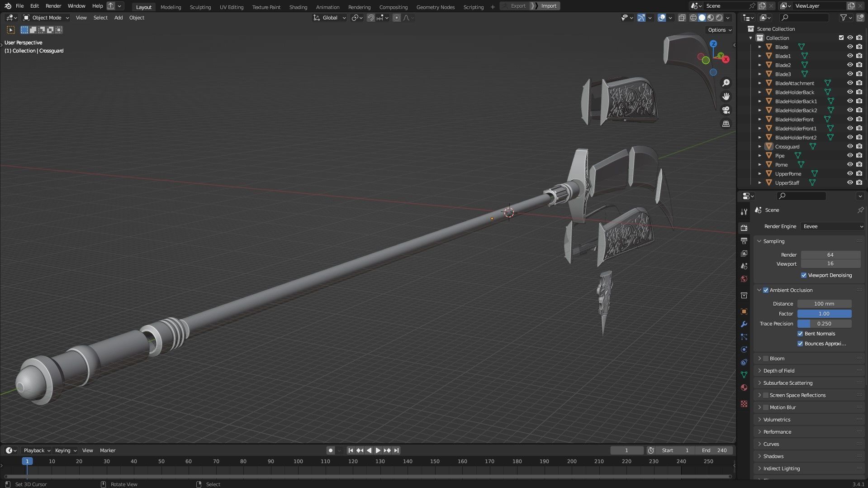Expand the UpperStaff object in outliner
This screenshot has height=488, width=868.
click(x=760, y=183)
